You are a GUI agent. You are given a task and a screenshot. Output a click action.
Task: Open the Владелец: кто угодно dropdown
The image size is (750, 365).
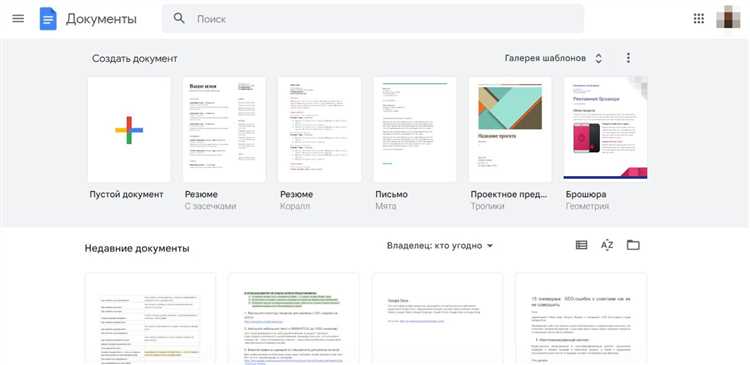pyautogui.click(x=440, y=246)
